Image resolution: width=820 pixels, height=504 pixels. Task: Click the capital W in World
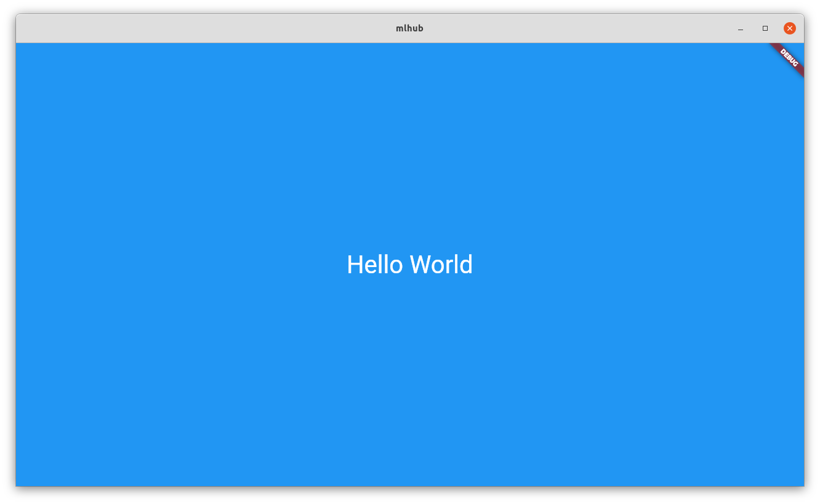tap(420, 265)
